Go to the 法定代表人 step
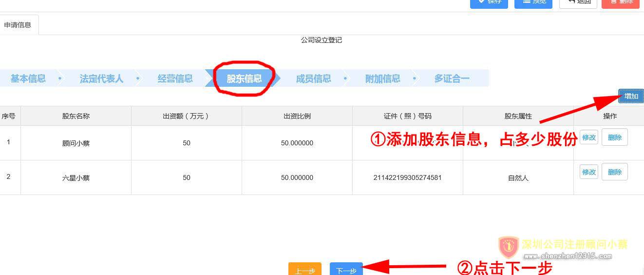 (x=101, y=79)
